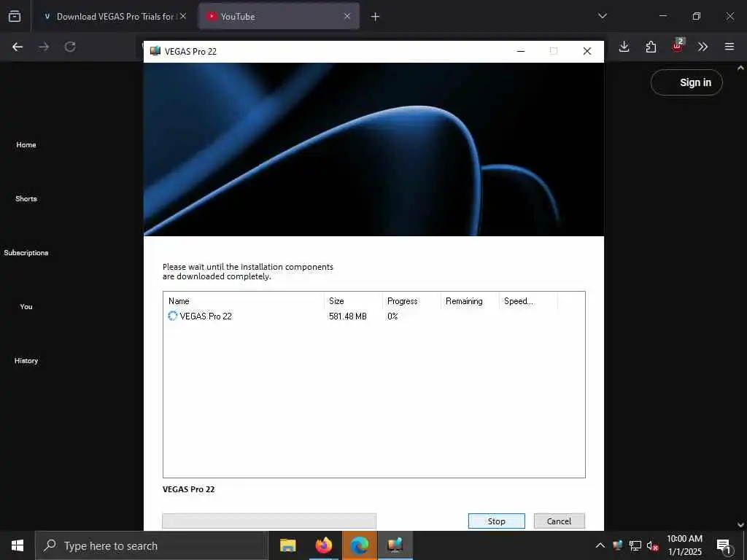Screen dimensions: 747x560
Task: Open YouTube Home in sidebar
Action: click(x=26, y=145)
